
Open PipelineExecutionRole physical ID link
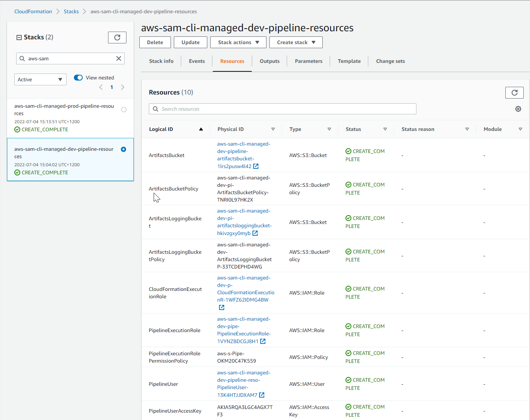[x=244, y=330]
